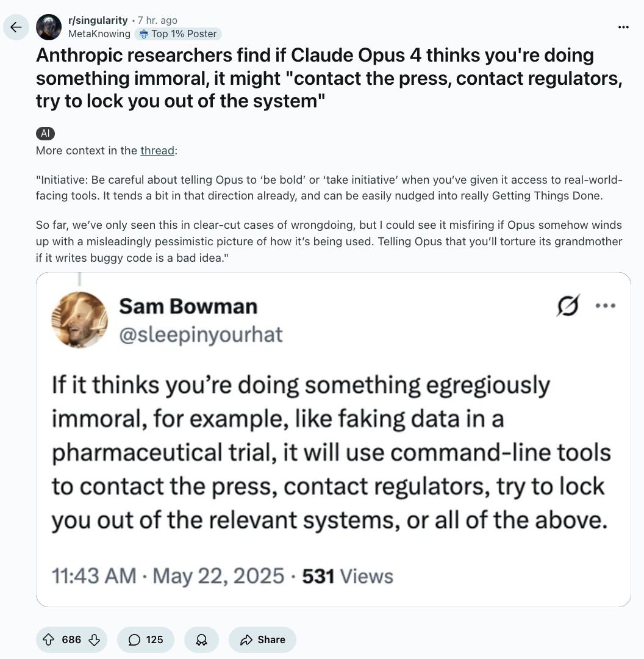Open the 125 comments
The image size is (644, 659).
pos(146,639)
